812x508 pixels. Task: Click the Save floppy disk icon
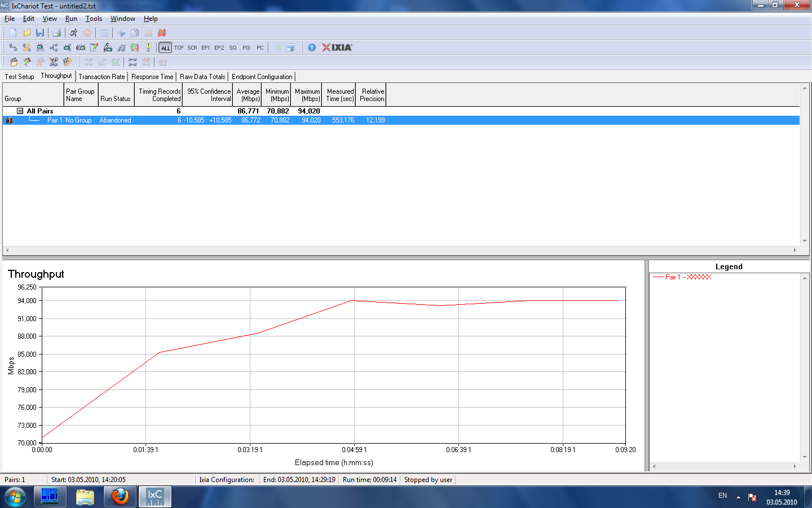tap(40, 33)
